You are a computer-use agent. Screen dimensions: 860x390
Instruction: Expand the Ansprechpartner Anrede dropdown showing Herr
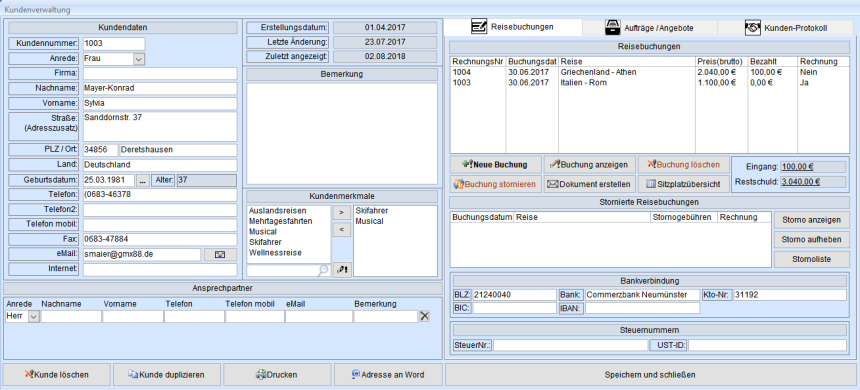[x=33, y=316]
